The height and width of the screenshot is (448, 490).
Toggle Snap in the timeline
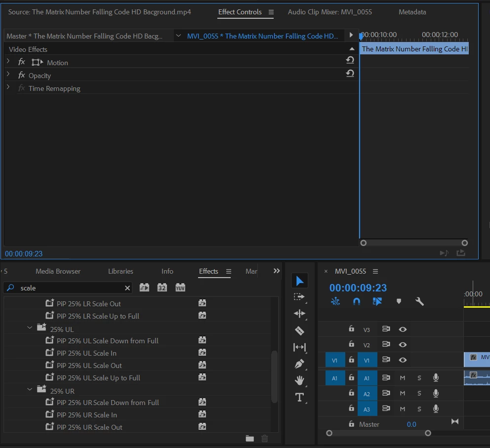pyautogui.click(x=356, y=301)
